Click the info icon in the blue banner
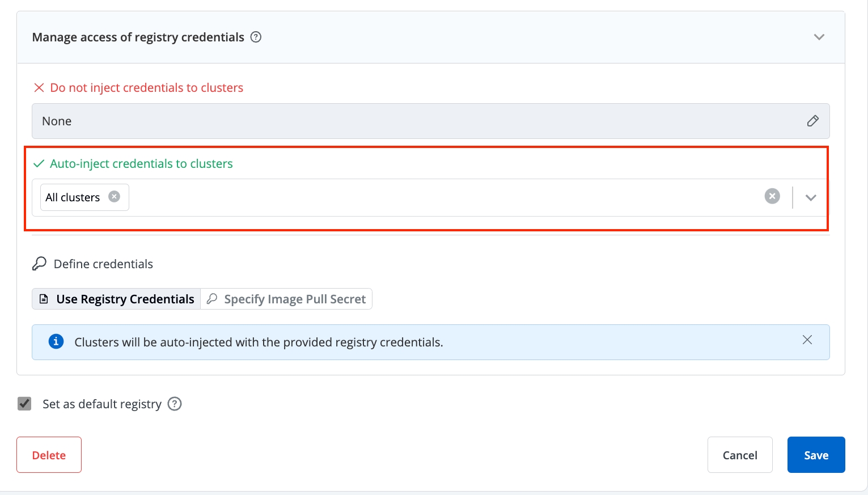This screenshot has width=868, height=495. click(x=56, y=341)
